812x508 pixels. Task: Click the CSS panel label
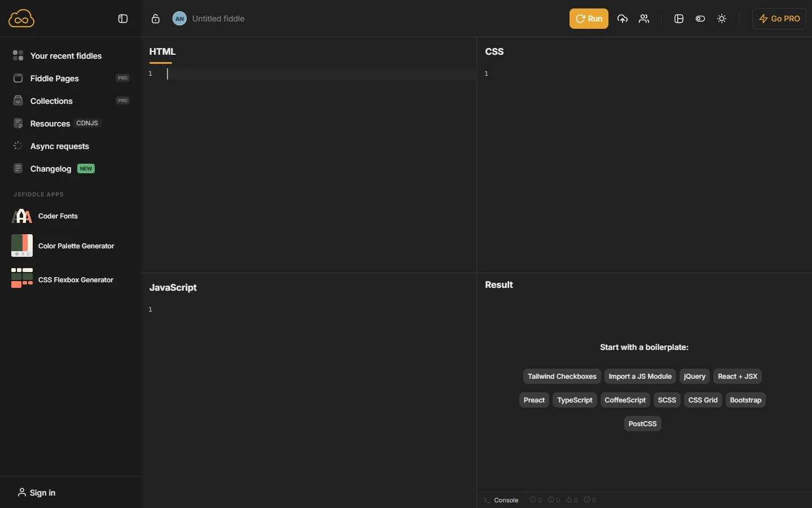point(495,51)
